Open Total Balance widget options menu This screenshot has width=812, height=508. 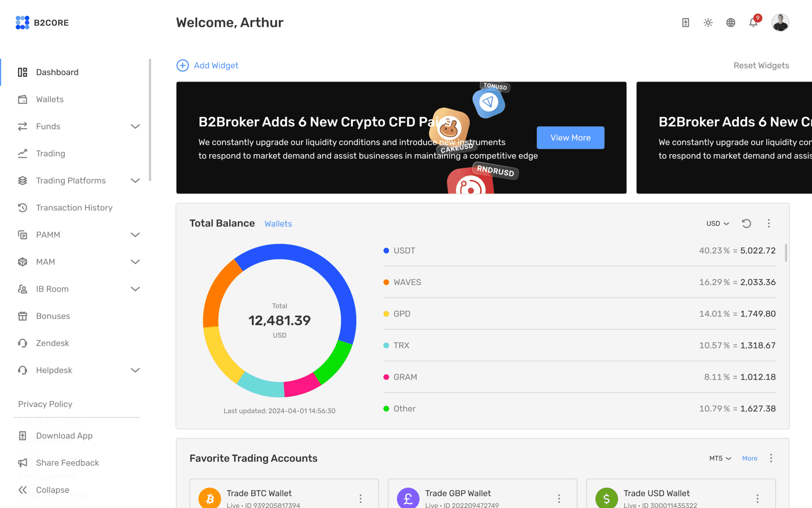tap(769, 224)
